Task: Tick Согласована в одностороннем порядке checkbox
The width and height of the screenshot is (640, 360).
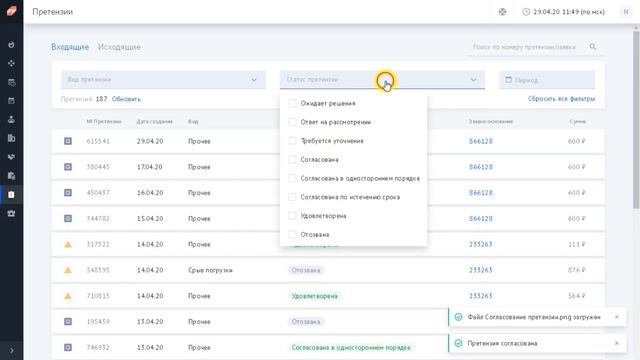Action: pyautogui.click(x=292, y=178)
